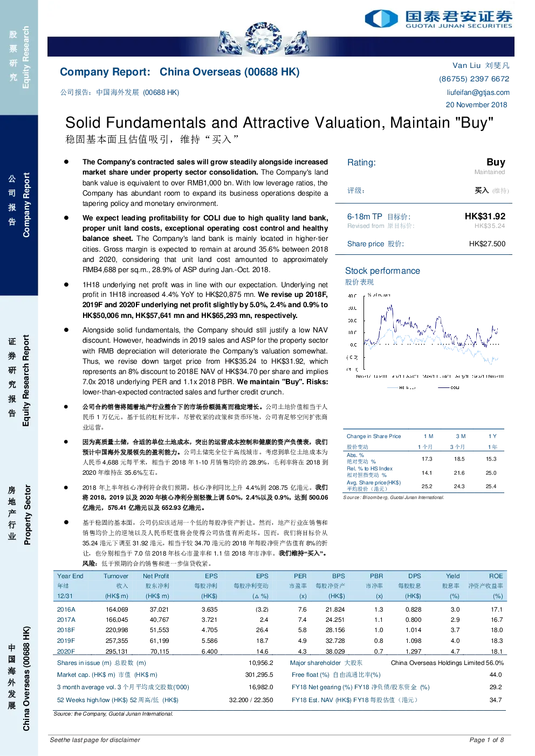Select 2018F turnover value 220,998
Image resolution: width=535 pixels, height=756 pixels.
[x=117, y=630]
